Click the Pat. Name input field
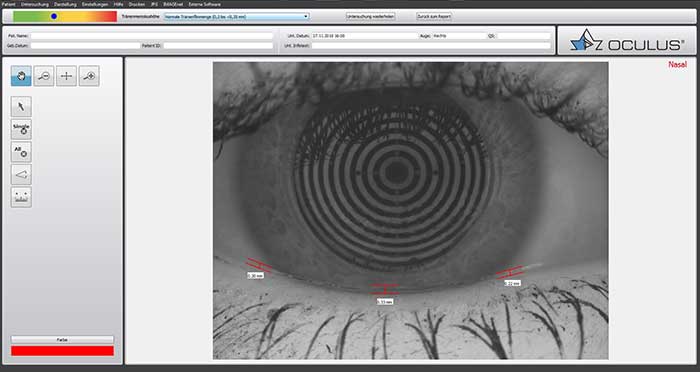 tap(152, 36)
